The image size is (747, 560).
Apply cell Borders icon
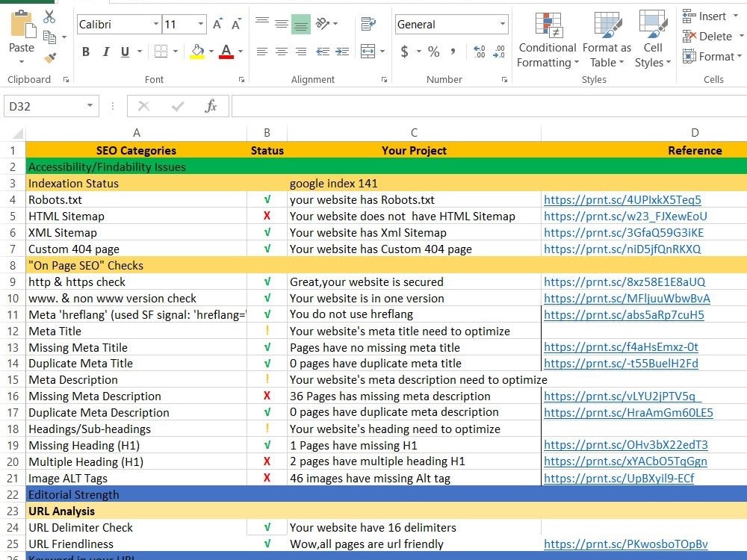(161, 52)
